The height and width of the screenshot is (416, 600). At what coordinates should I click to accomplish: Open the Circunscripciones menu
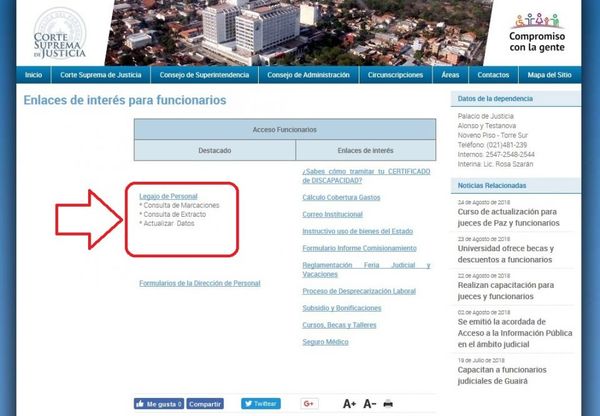395,75
